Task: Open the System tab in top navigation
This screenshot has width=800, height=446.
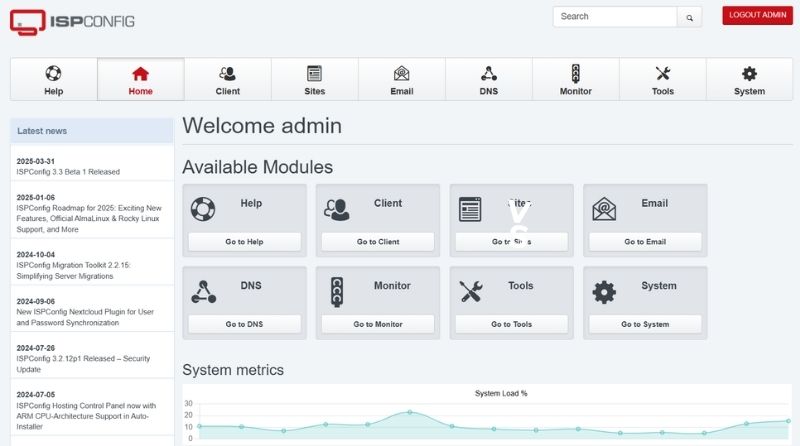Action: pyautogui.click(x=749, y=80)
